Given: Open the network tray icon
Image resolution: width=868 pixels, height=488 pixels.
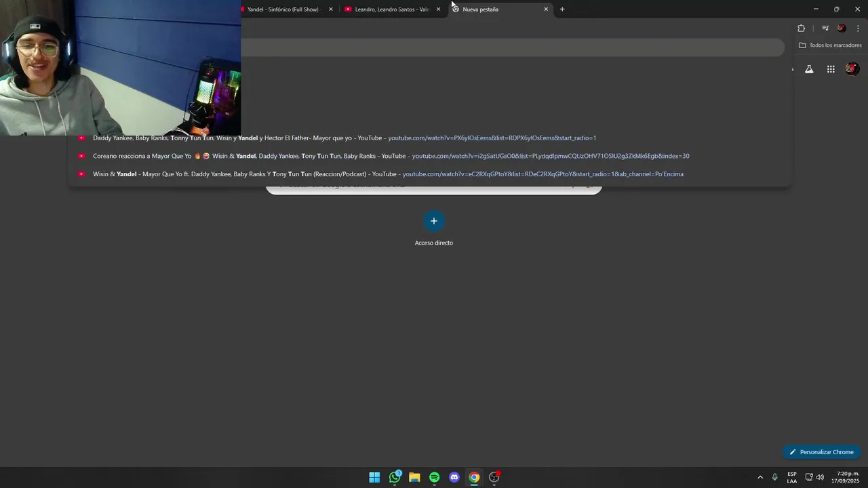Looking at the screenshot, I should pos(809,477).
